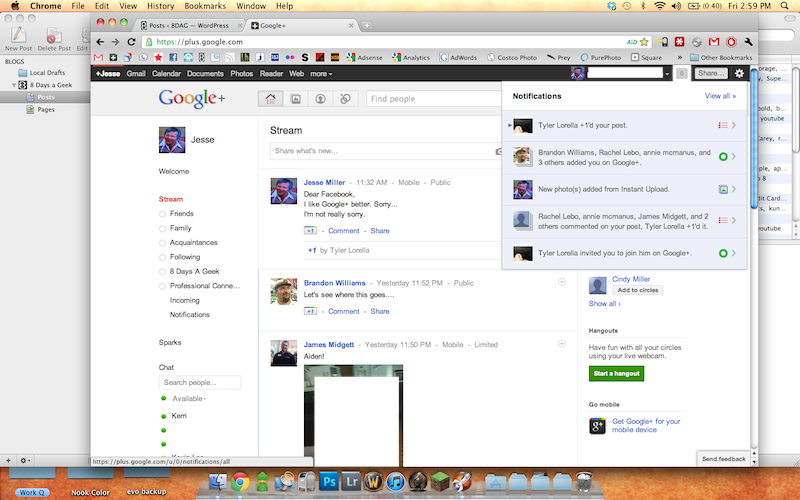
Task: Click Add to circles for Cindy Miller
Action: pyautogui.click(x=638, y=290)
